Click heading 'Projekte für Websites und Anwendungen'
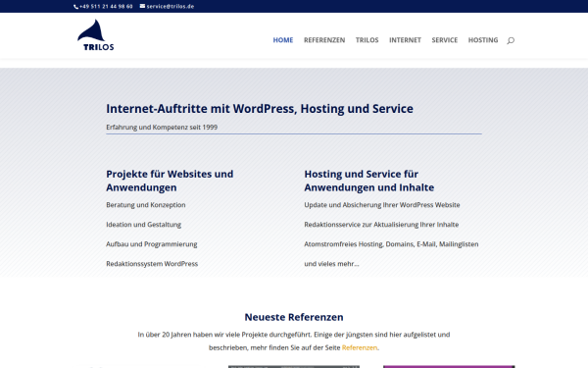This screenshot has height=368, width=588. pos(170,181)
